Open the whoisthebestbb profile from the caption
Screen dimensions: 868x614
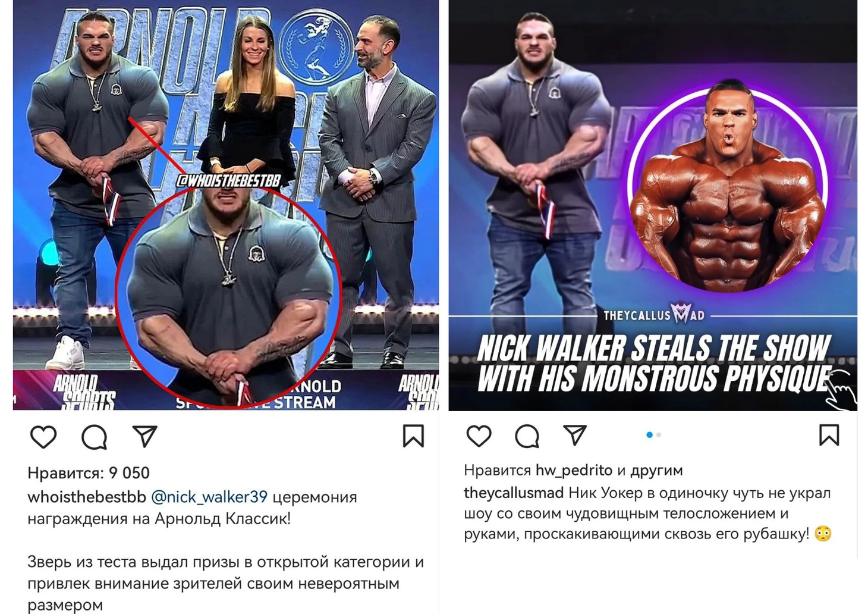click(x=87, y=497)
